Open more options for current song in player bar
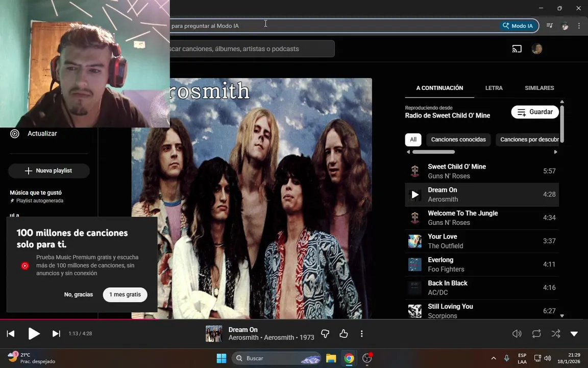 tap(361, 333)
